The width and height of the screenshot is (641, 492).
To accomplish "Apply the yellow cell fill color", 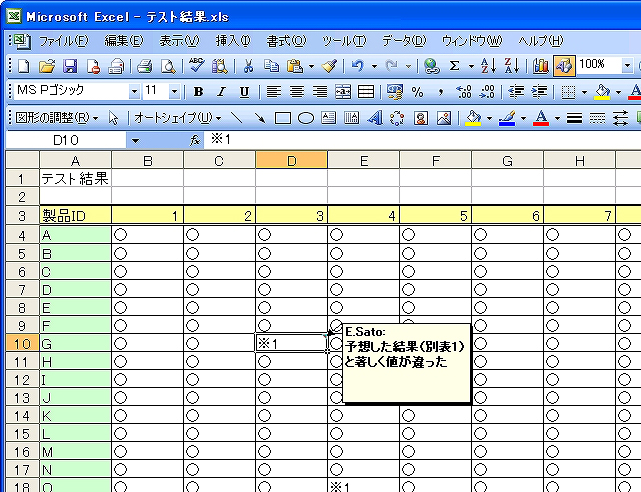I will (x=601, y=92).
